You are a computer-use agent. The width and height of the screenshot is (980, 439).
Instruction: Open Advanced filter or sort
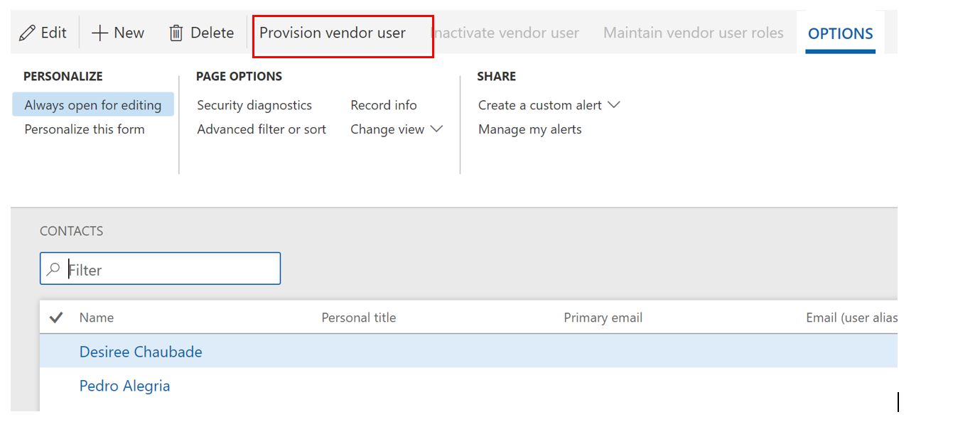(x=262, y=129)
